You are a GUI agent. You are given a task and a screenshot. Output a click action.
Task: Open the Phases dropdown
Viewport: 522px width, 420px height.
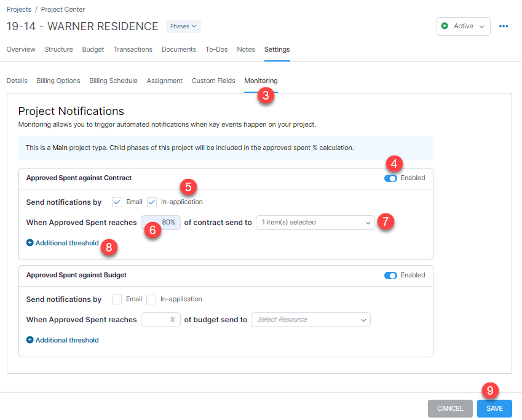point(183,26)
